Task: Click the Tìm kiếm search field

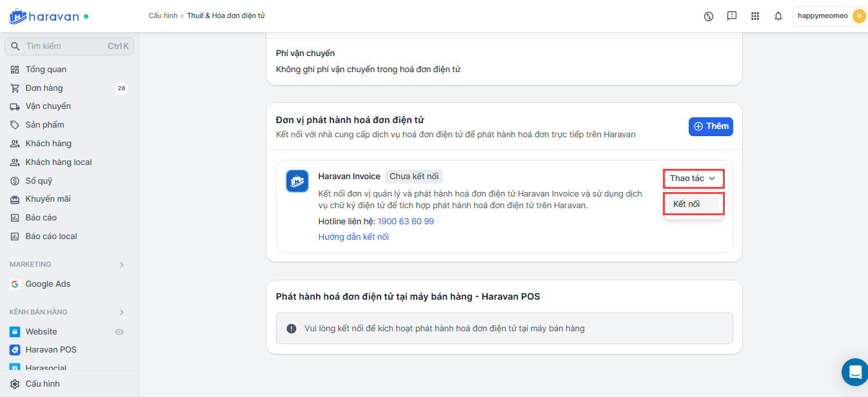Action: (70, 46)
